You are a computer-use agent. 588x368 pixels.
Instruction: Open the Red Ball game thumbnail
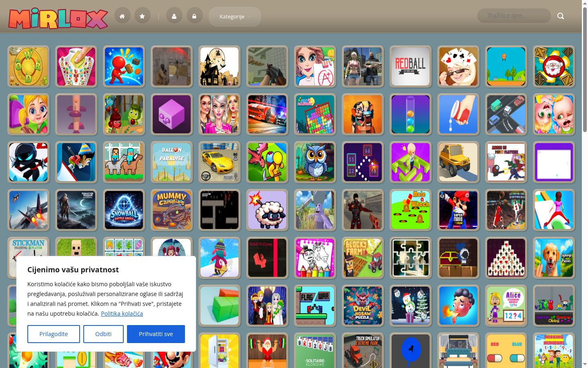coord(410,66)
